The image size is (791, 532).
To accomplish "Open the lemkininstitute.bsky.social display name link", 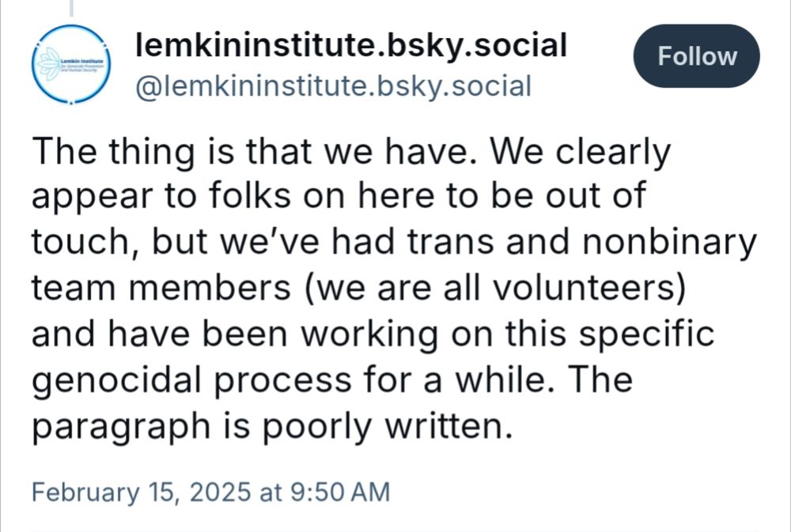I will coord(351,44).
